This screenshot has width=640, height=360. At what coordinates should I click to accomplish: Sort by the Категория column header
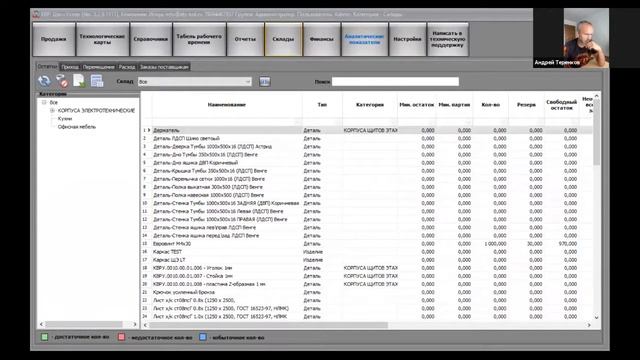tap(370, 105)
